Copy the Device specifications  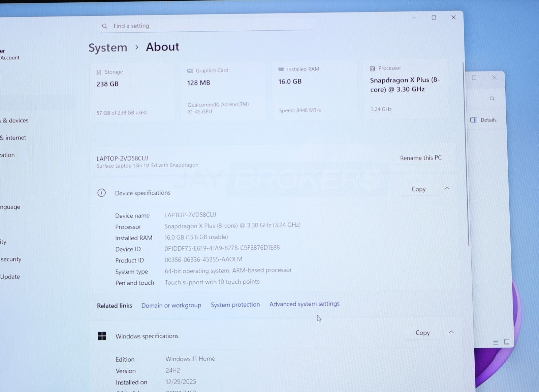tap(418, 189)
